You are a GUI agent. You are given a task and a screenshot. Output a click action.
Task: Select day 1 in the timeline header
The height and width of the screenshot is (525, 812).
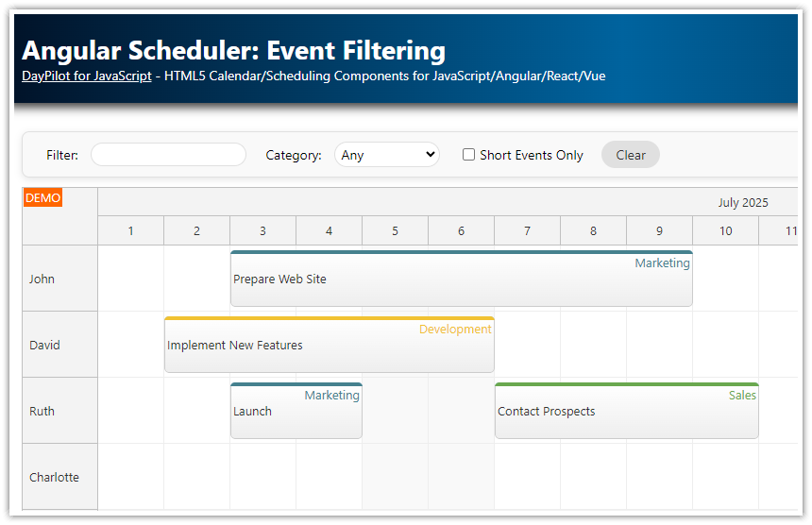click(x=130, y=231)
